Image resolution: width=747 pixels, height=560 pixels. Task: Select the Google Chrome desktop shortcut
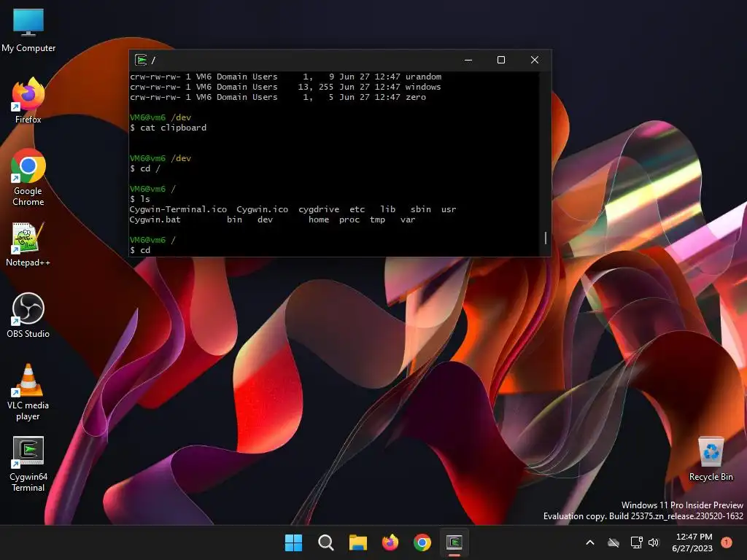pyautogui.click(x=28, y=177)
